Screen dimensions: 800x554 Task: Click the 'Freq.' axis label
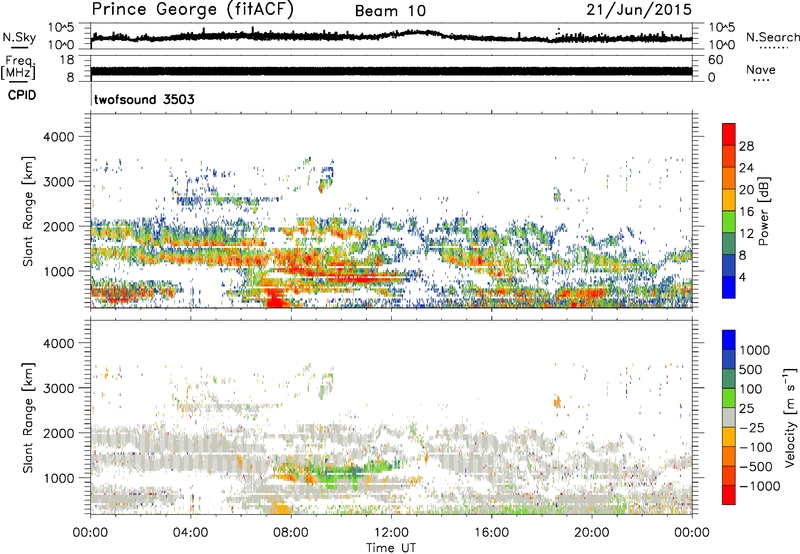point(19,61)
